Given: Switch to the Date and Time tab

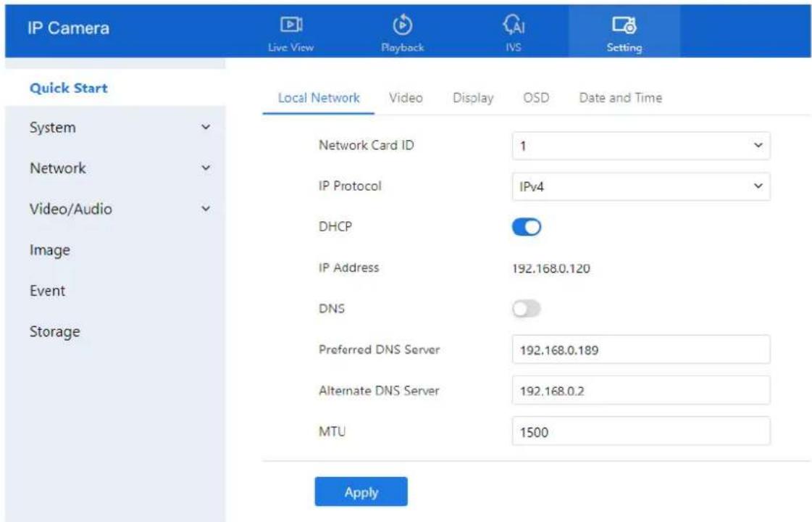Looking at the screenshot, I should click(x=620, y=98).
